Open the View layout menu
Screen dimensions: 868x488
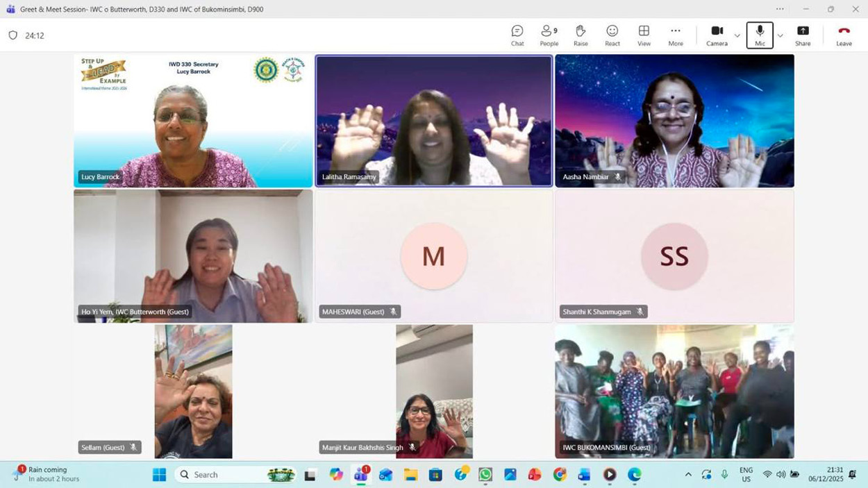coord(644,35)
